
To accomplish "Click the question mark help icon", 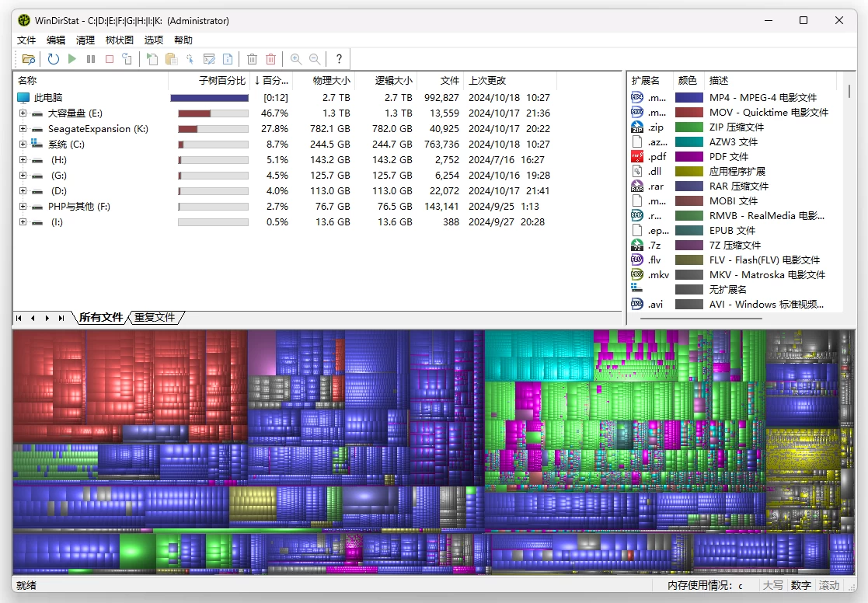I will 339,59.
